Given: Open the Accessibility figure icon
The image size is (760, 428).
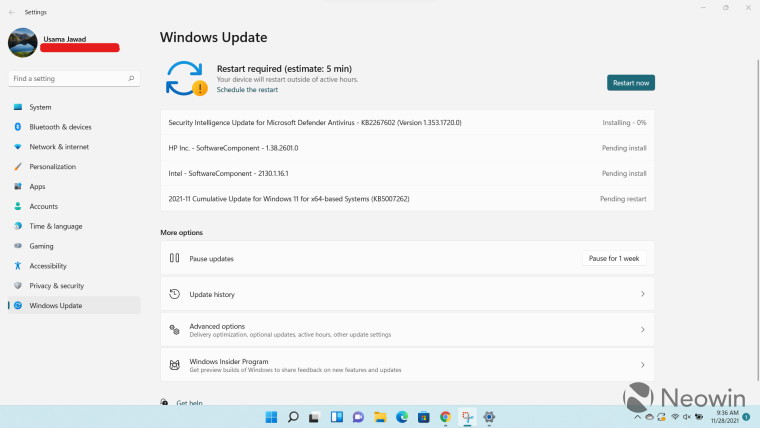Looking at the screenshot, I should point(18,266).
